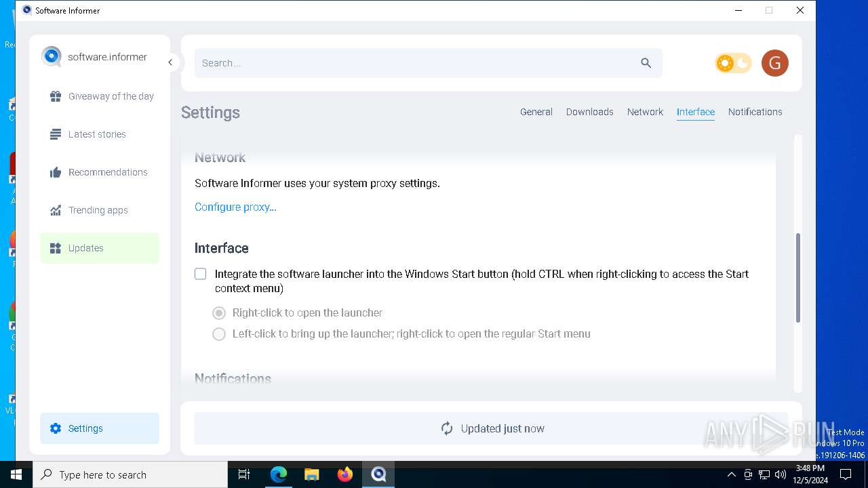
Task: Open Settings in the sidebar
Action: coord(100,428)
